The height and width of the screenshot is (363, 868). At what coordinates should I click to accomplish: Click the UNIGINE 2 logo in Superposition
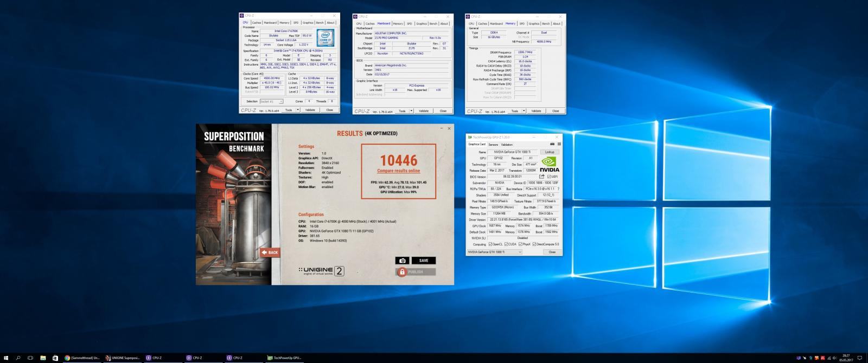click(321, 270)
